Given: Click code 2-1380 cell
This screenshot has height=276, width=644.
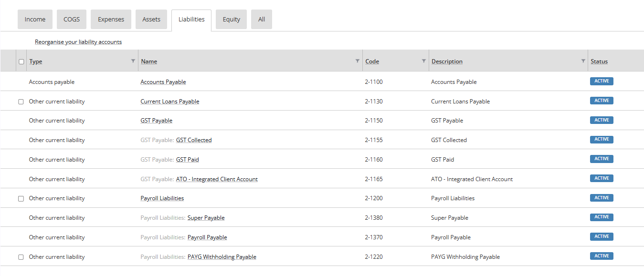Looking at the screenshot, I should 374,218.
